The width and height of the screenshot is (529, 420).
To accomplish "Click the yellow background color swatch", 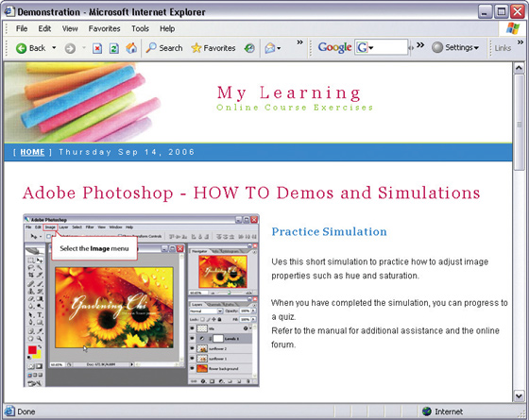I will [x=40, y=357].
